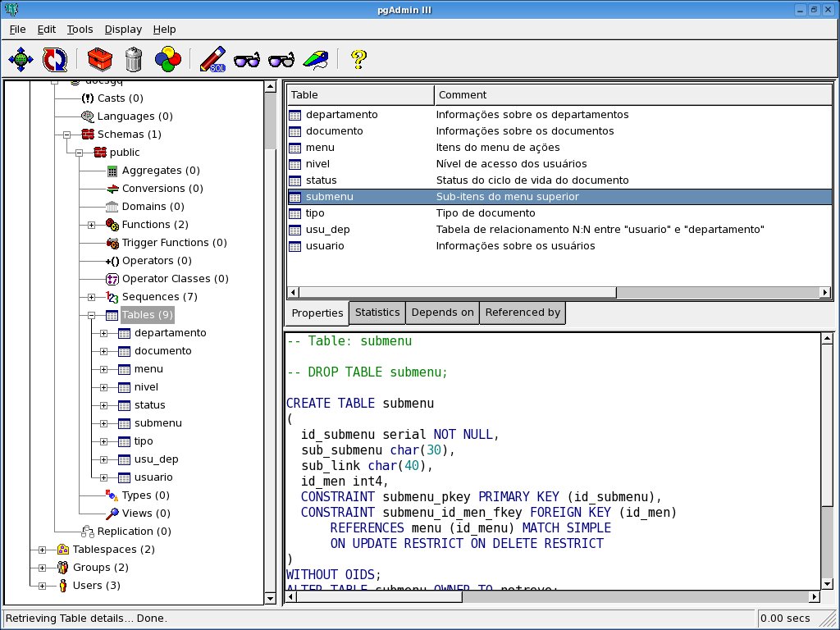The image size is (840, 630).
Task: Switch to the Statistics tab
Action: [x=377, y=313]
